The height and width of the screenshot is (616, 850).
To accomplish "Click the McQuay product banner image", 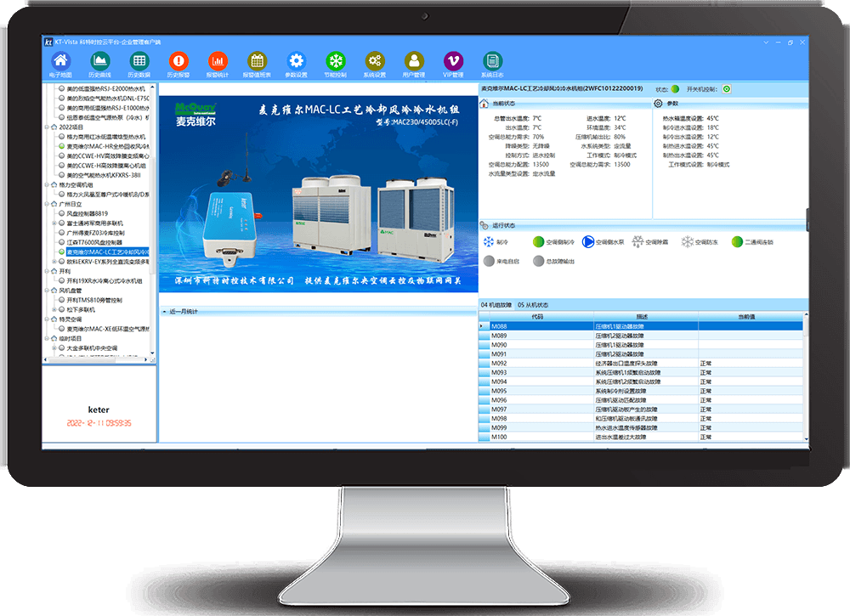I will pyautogui.click(x=318, y=194).
